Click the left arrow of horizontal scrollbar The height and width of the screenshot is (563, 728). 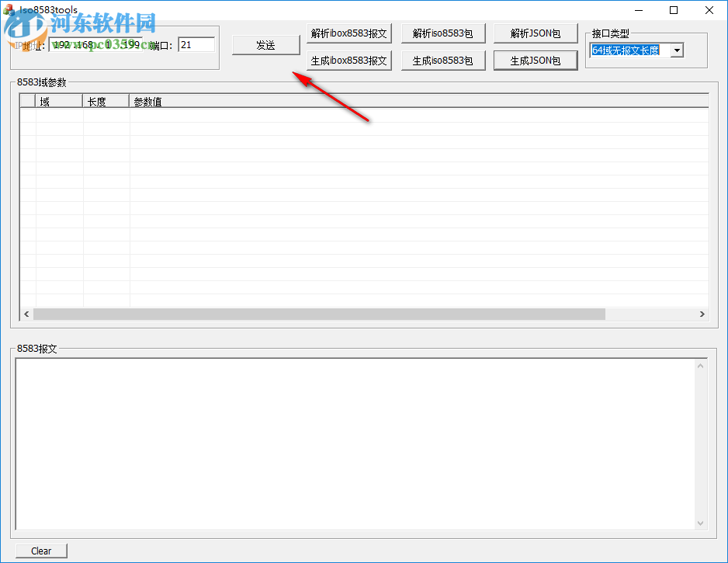pos(26,314)
